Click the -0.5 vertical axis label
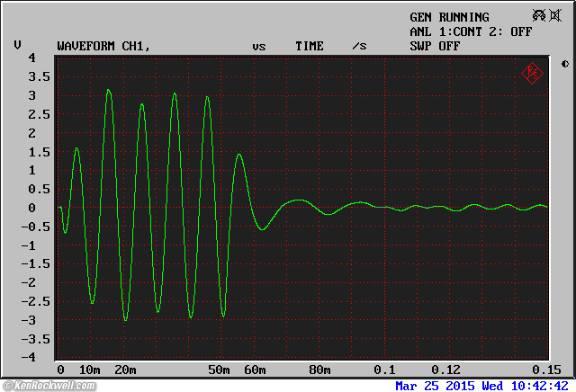 point(35,227)
